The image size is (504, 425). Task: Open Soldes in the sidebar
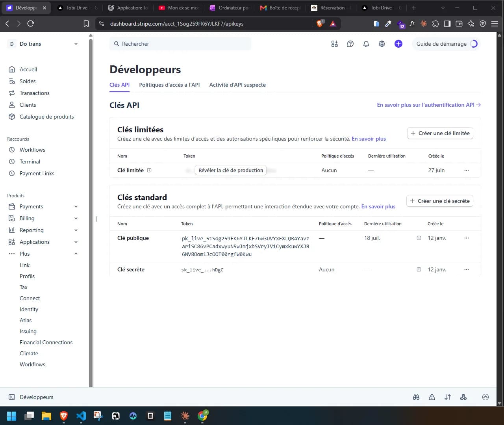(x=28, y=81)
